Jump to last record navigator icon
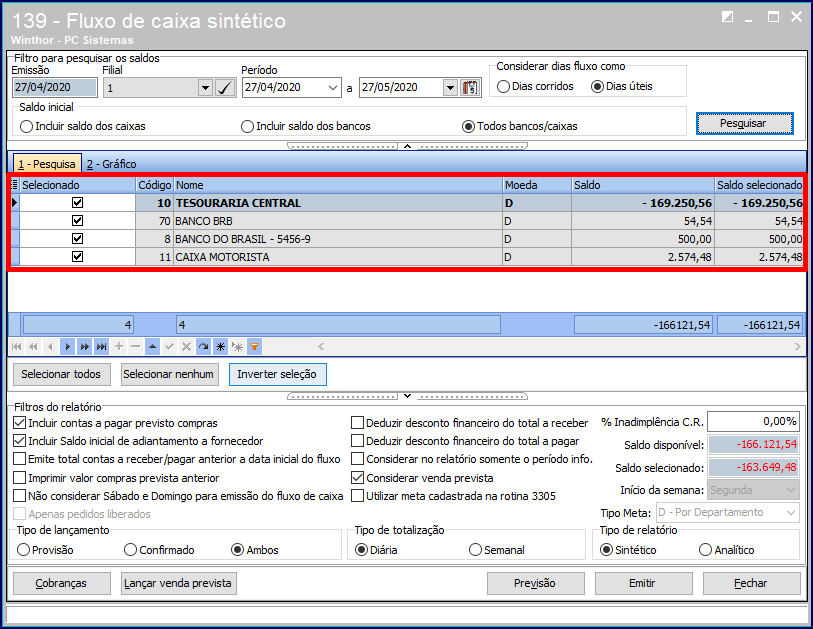The height and width of the screenshot is (629, 813). 102,346
